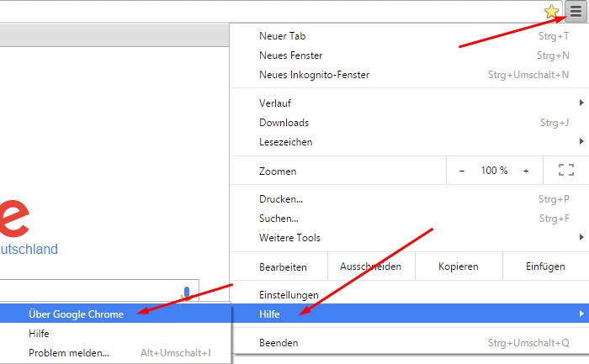Increase zoom with the plus button
589x364 pixels.
(x=526, y=171)
